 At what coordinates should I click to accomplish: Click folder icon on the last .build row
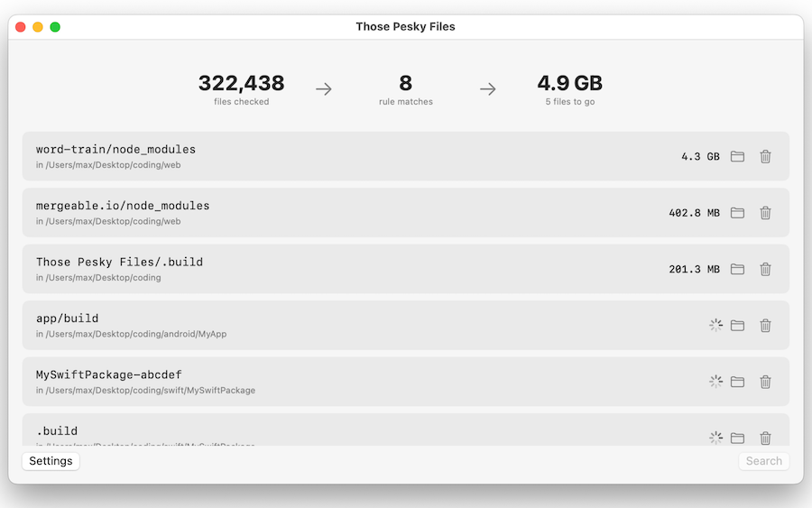[737, 438]
